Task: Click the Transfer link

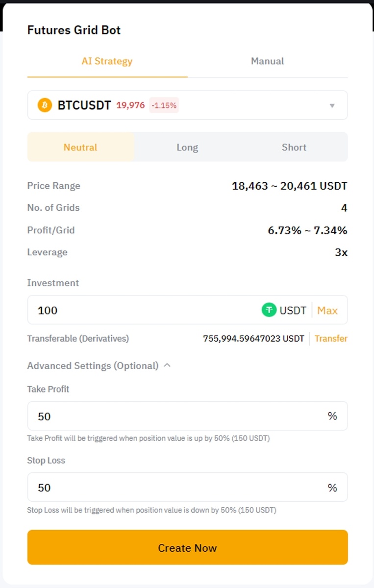Action: coord(331,339)
